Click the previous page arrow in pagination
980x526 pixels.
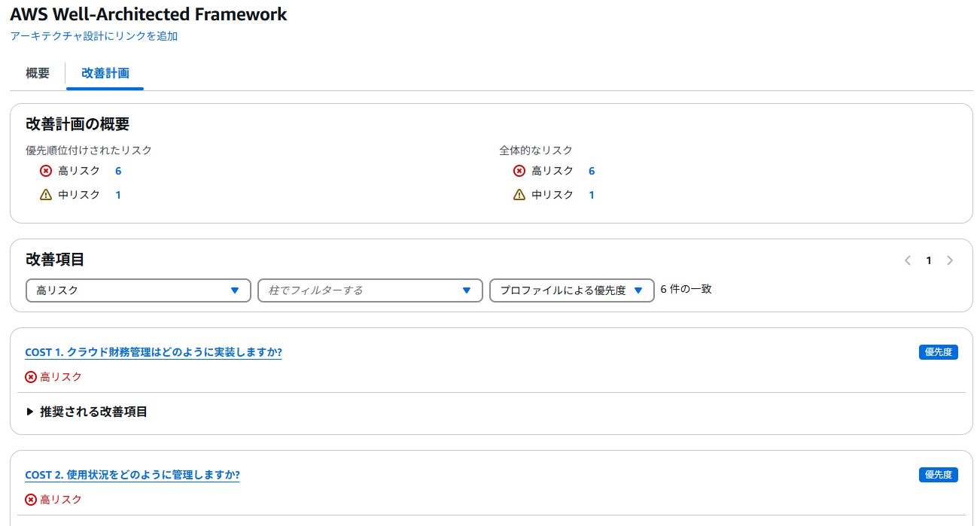pos(908,260)
